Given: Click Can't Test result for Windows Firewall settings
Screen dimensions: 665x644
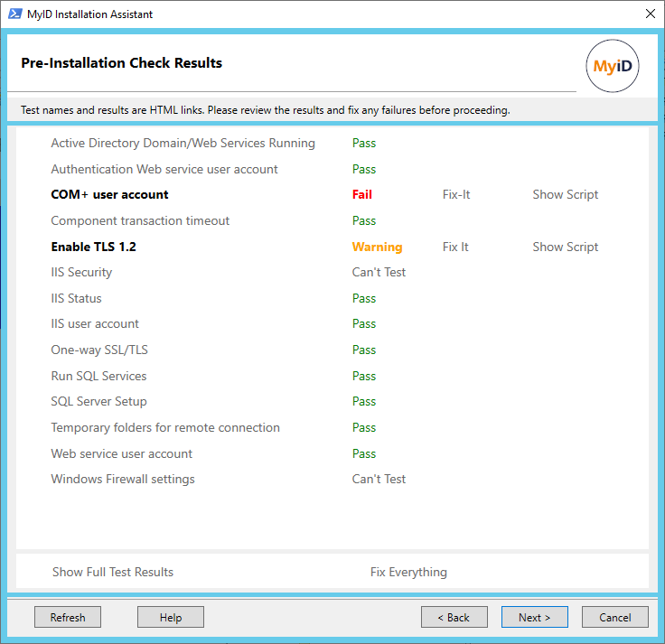Looking at the screenshot, I should [379, 479].
